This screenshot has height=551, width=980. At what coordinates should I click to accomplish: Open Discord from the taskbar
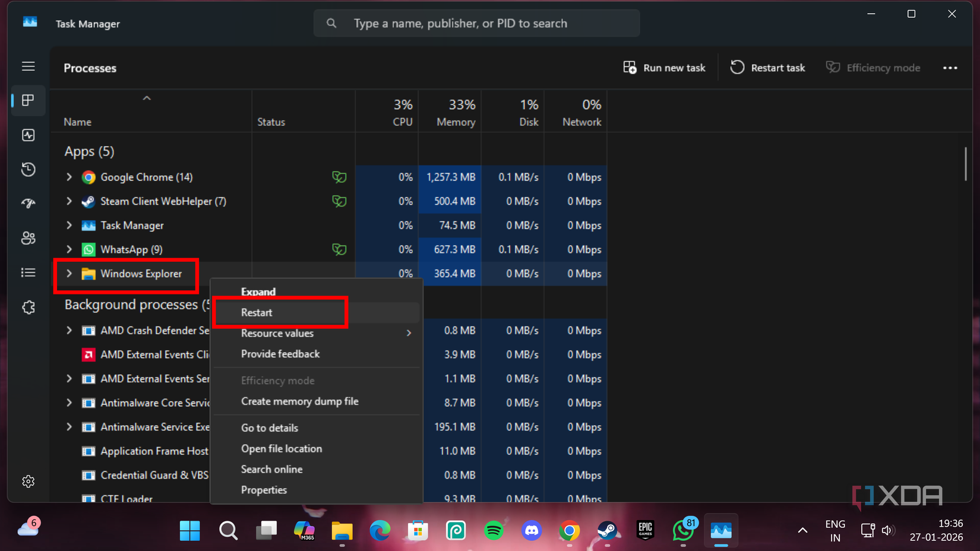click(532, 530)
